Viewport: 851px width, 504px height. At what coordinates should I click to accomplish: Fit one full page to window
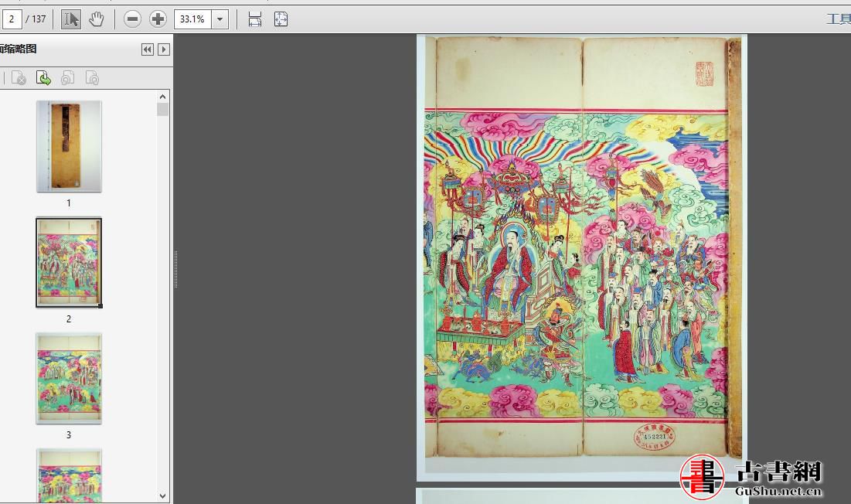tap(281, 19)
